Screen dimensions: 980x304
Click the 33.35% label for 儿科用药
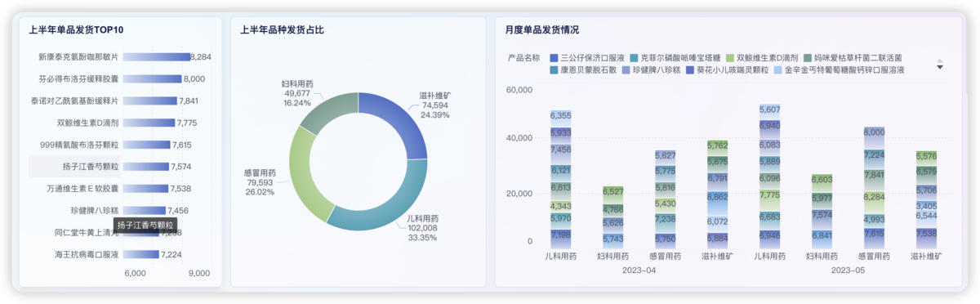[x=422, y=237]
